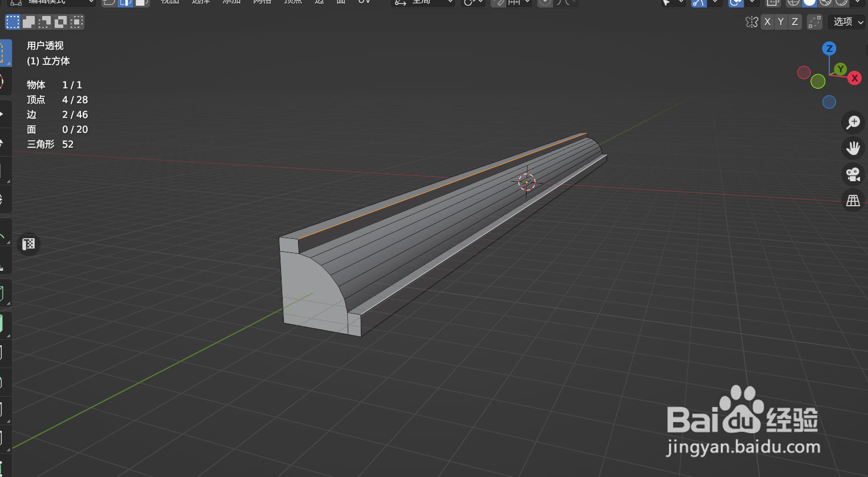Choose the 'intersect selection' mode icon
868x477 pixels.
76,22
